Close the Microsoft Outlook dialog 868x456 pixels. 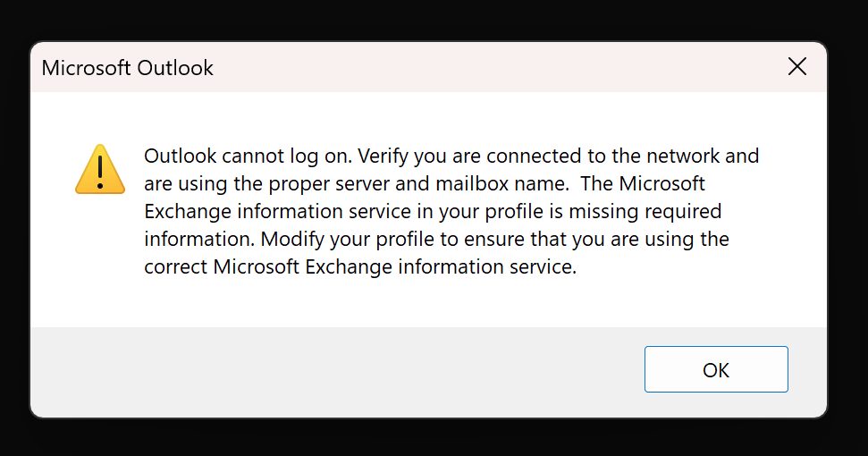[x=796, y=66]
